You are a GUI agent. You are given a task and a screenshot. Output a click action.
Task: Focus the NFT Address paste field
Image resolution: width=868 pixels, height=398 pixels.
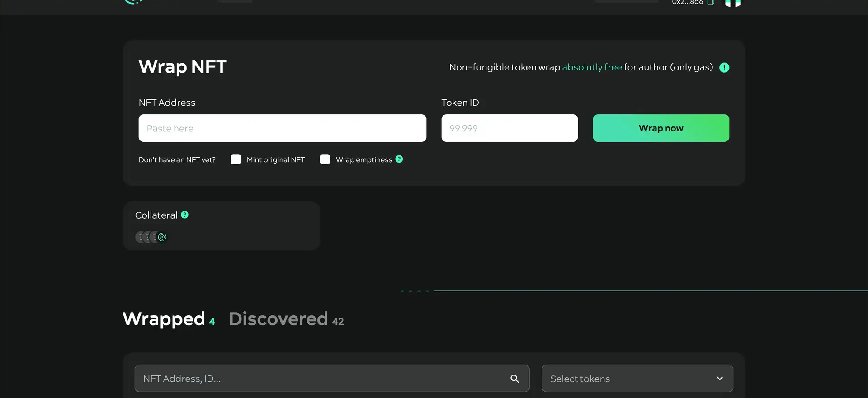(282, 128)
